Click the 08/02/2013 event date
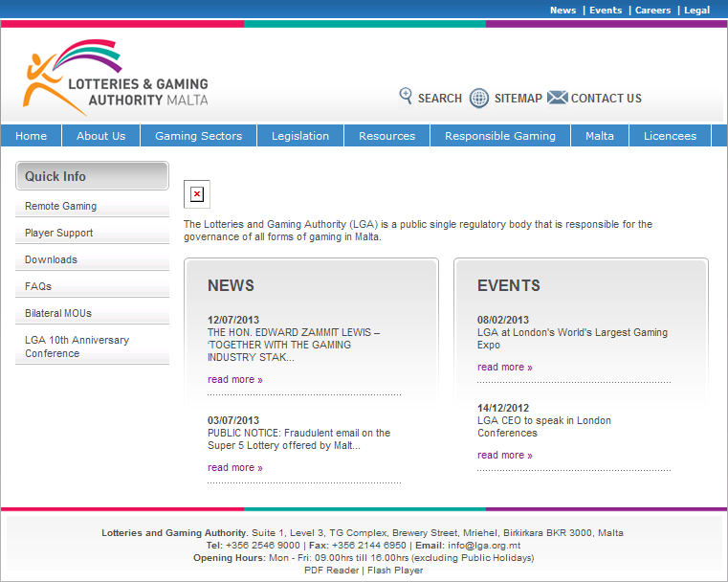The width and height of the screenshot is (728, 582). coord(503,320)
